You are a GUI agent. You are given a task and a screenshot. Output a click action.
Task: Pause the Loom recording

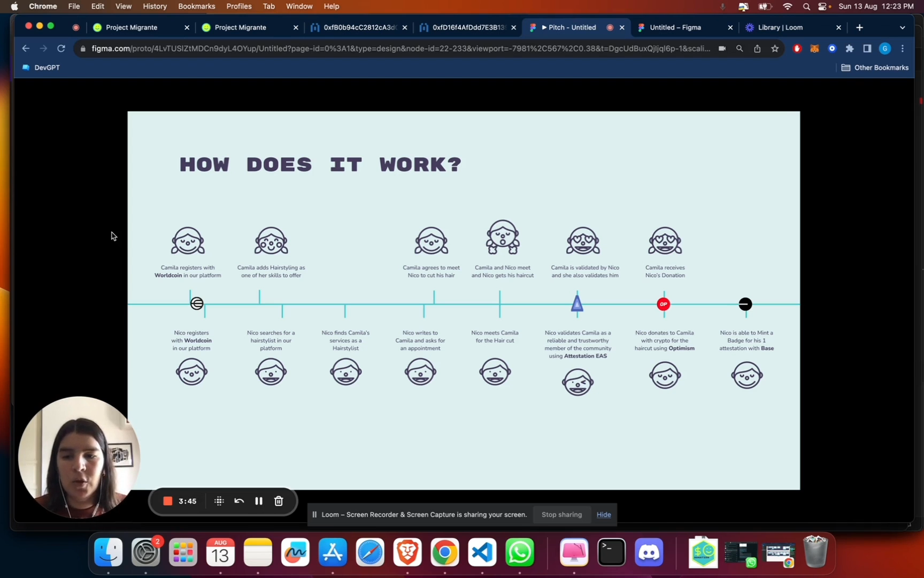point(259,501)
